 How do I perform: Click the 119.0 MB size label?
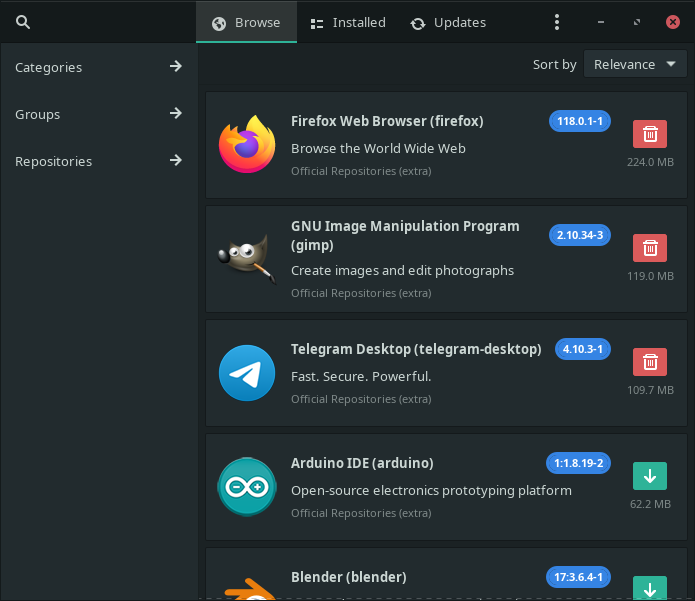(x=650, y=276)
